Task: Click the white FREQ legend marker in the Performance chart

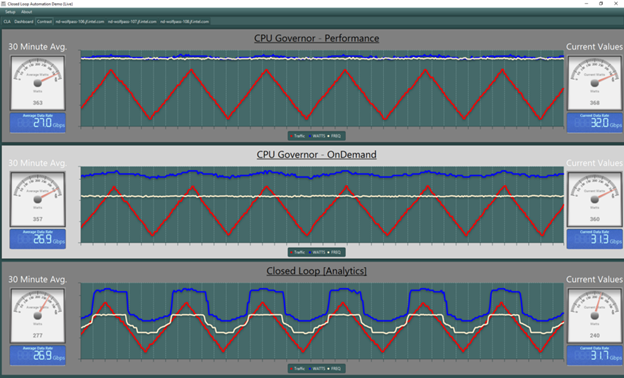Action: pyautogui.click(x=328, y=136)
